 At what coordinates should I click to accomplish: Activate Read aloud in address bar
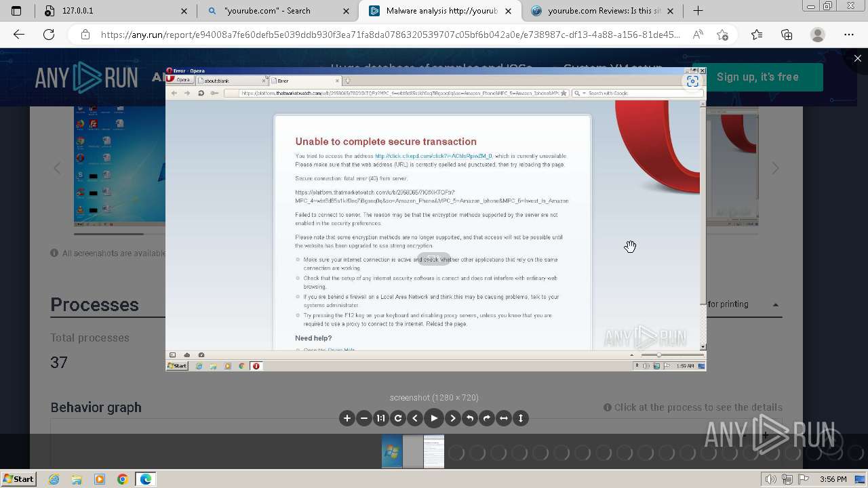point(698,35)
